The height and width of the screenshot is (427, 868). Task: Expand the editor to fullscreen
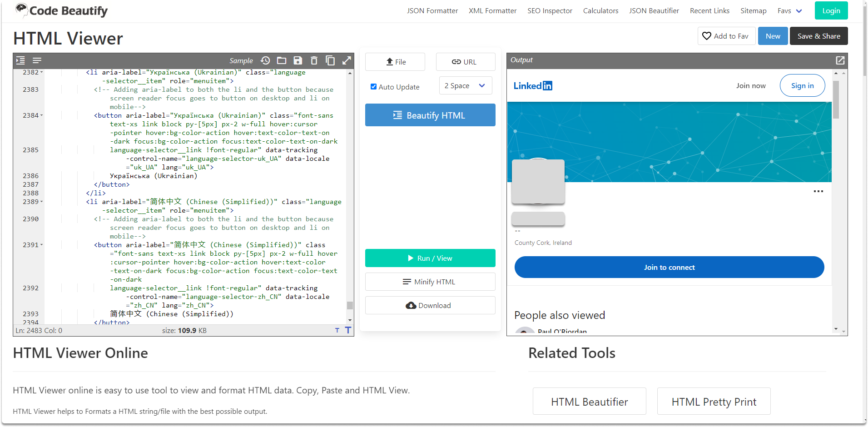coord(347,60)
